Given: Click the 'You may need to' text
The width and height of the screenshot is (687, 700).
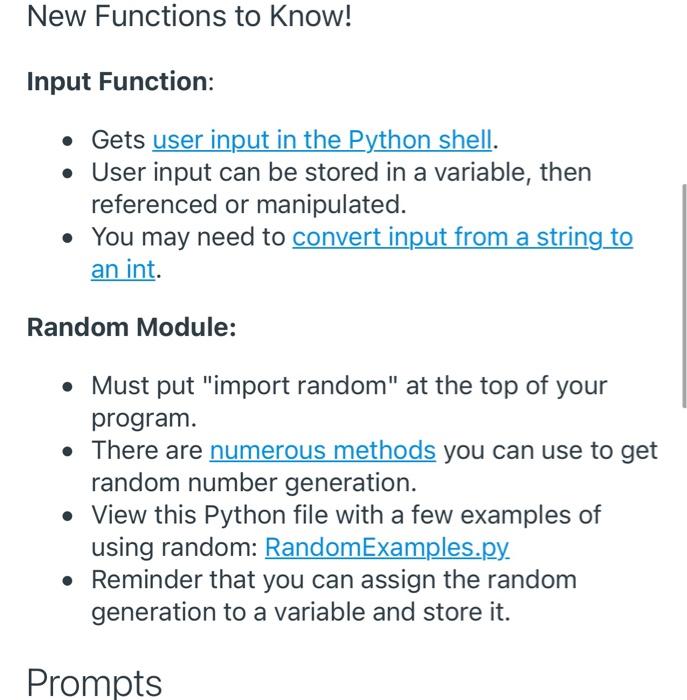Looking at the screenshot, I should click(x=188, y=237).
